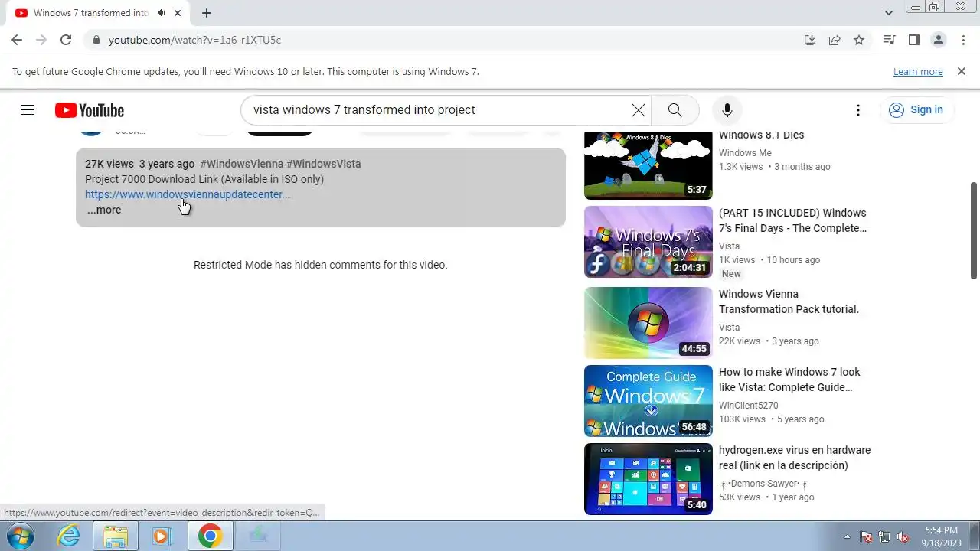The height and width of the screenshot is (551, 980).
Task: Click (PART 15 INCLUDED) Windows 7's Final Days title
Action: 792,220
